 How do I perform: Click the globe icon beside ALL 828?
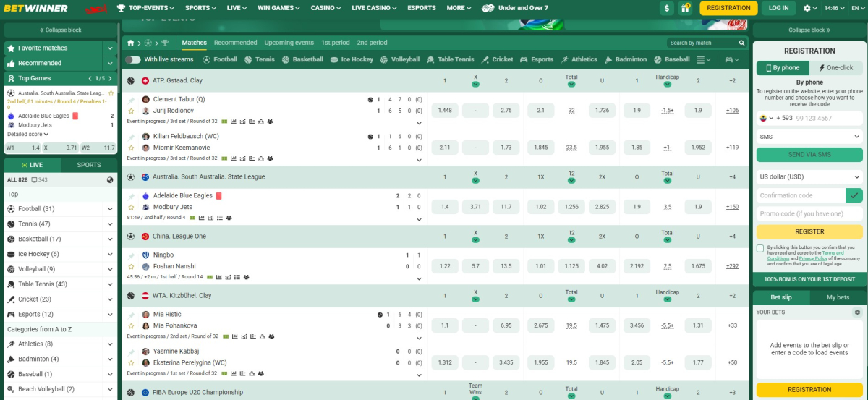(110, 179)
